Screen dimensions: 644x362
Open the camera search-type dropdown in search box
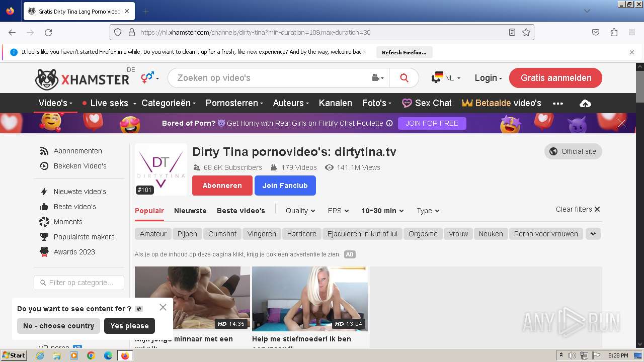(377, 78)
